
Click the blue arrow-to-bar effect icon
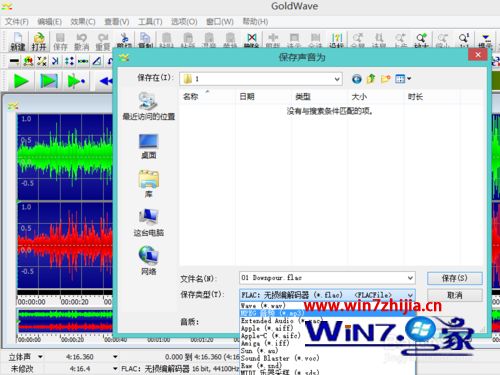pyautogui.click(x=56, y=61)
